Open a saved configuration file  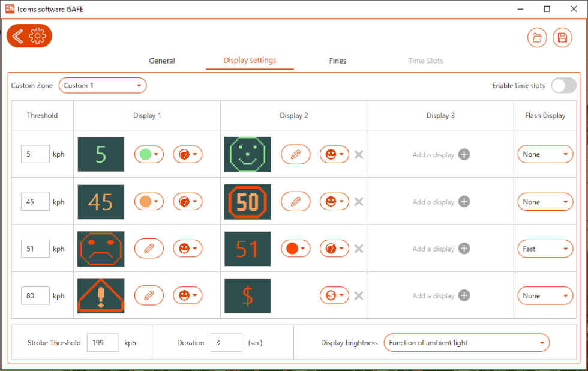click(537, 37)
